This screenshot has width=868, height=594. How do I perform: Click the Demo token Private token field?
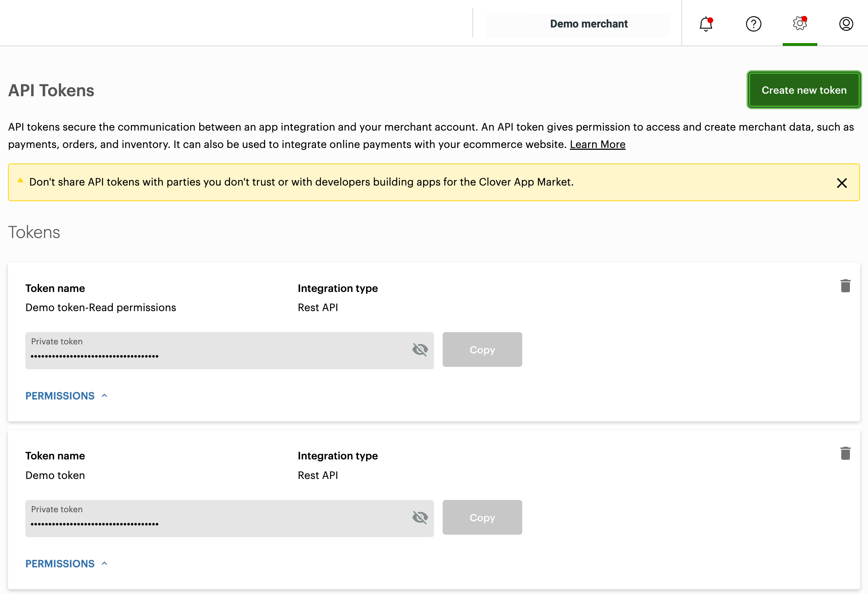click(x=217, y=519)
